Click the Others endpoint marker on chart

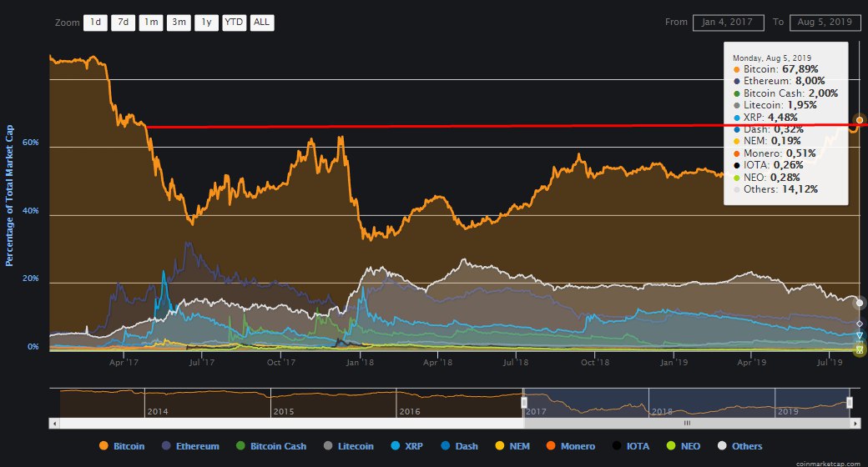point(860,303)
